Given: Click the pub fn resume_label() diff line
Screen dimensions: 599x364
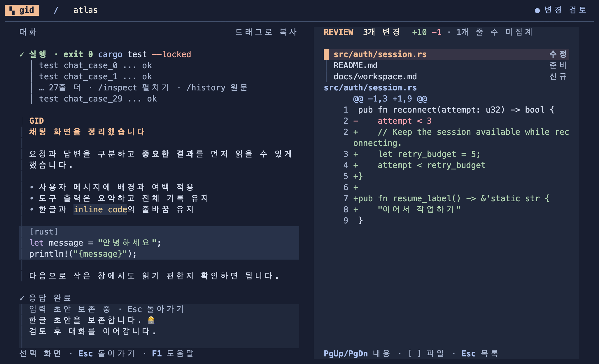Looking at the screenshot, I should pos(451,199).
